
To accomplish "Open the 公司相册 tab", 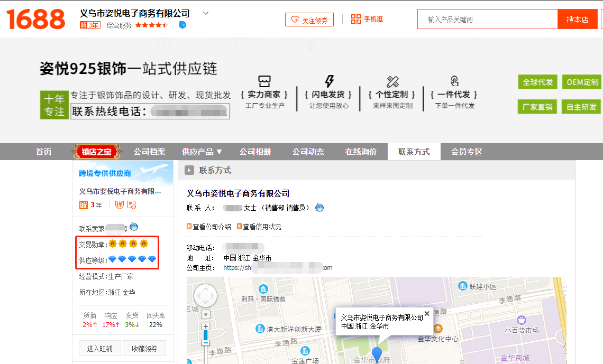I will [x=255, y=152].
